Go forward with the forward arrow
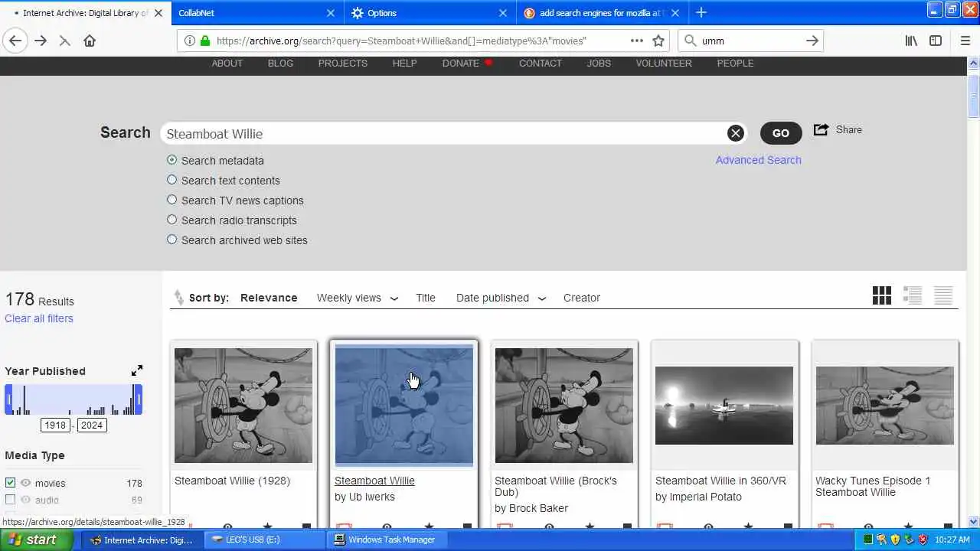980x551 pixels. tap(41, 41)
